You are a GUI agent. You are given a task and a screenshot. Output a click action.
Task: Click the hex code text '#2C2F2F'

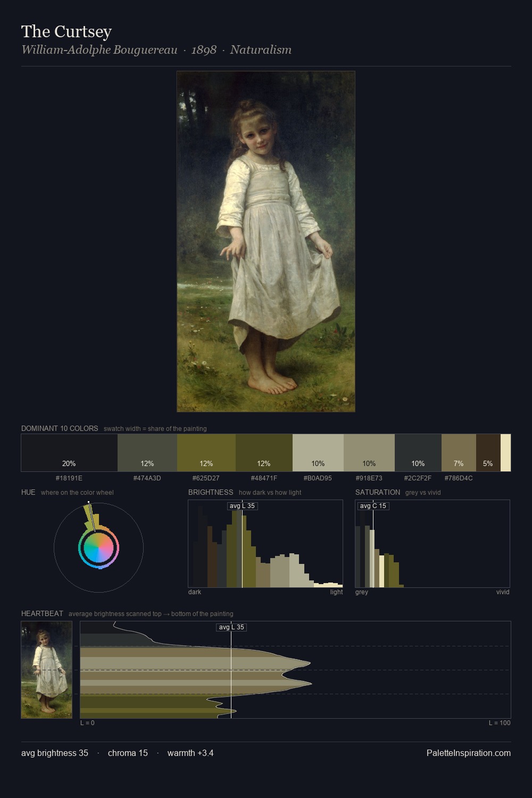418,478
